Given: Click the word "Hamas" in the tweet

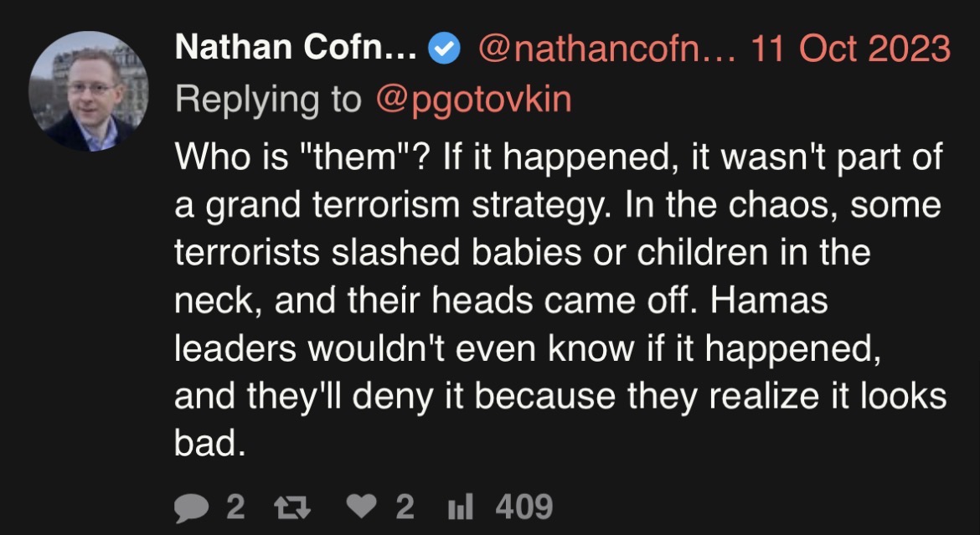Looking at the screenshot, I should (768, 300).
